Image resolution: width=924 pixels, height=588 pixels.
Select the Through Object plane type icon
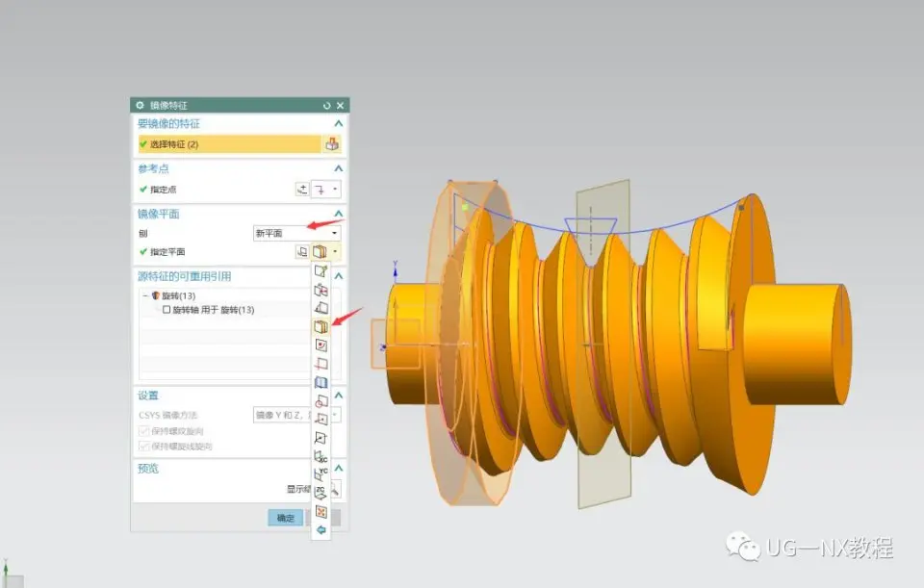point(321,400)
